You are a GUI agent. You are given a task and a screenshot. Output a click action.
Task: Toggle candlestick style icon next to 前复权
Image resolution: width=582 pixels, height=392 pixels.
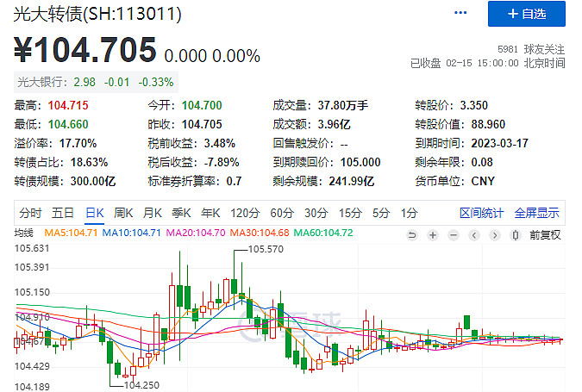click(516, 235)
